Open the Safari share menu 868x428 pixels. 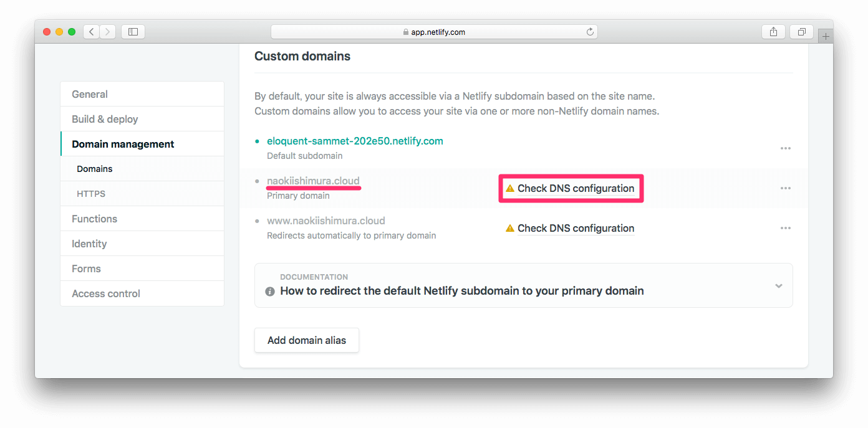(x=773, y=32)
